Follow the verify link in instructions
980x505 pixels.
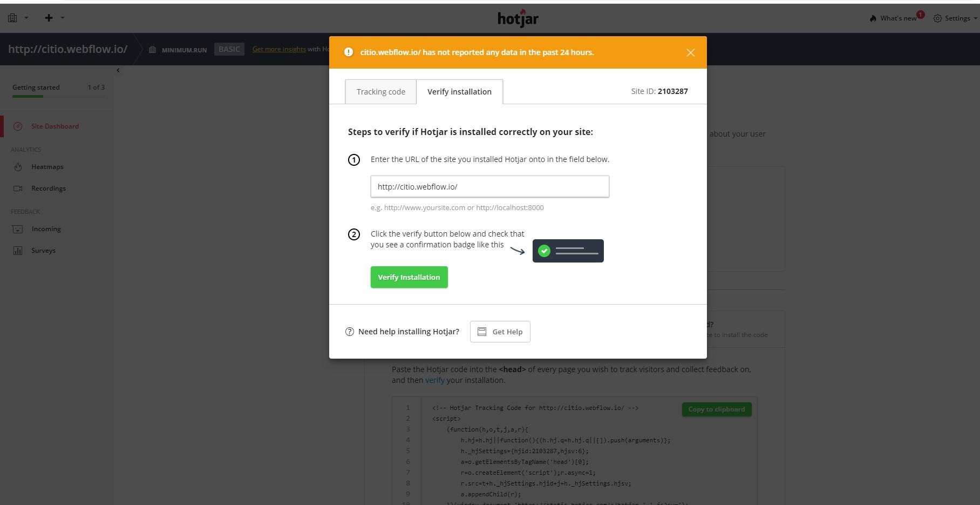point(435,380)
